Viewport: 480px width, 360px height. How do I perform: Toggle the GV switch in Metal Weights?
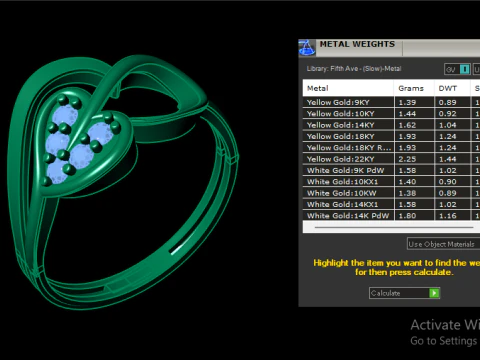457,69
